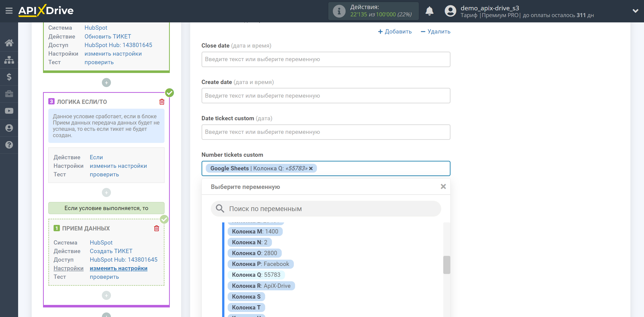Click the user avatar icon
Image resolution: width=644 pixels, height=317 pixels.
[450, 11]
